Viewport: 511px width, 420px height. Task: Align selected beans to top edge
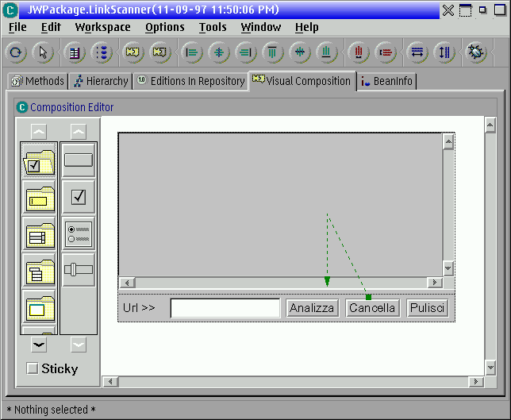tap(273, 52)
